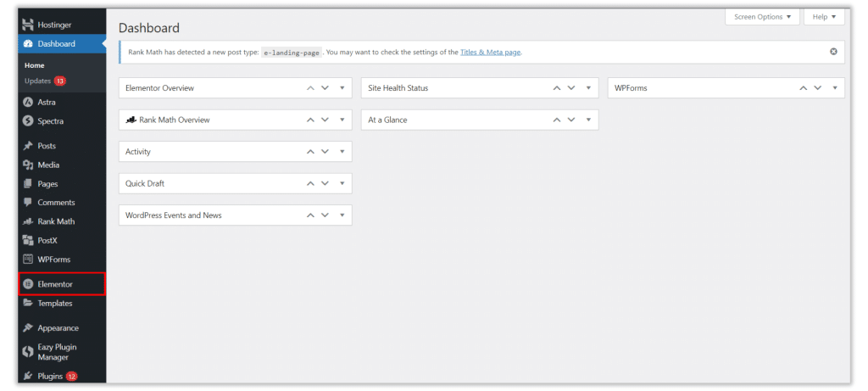Go to Updates submenu item
The image size is (868, 391).
pyautogui.click(x=45, y=81)
